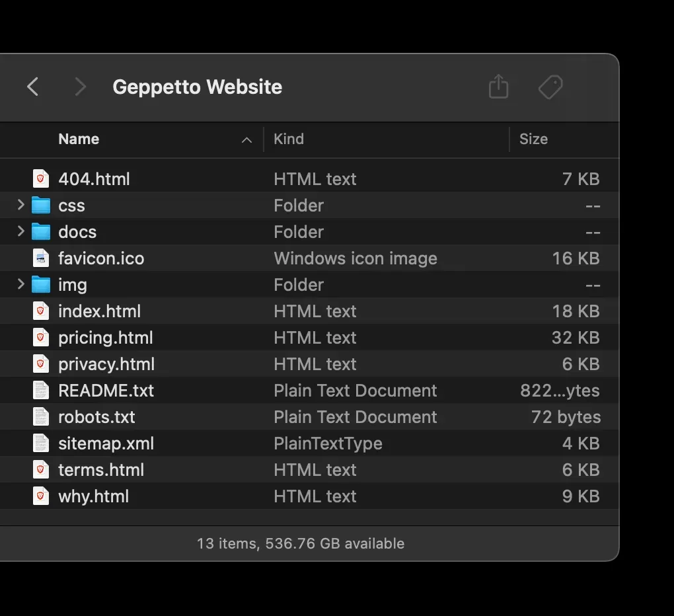The height and width of the screenshot is (616, 674).
Task: Select the README.txt document icon
Action: [x=41, y=391]
